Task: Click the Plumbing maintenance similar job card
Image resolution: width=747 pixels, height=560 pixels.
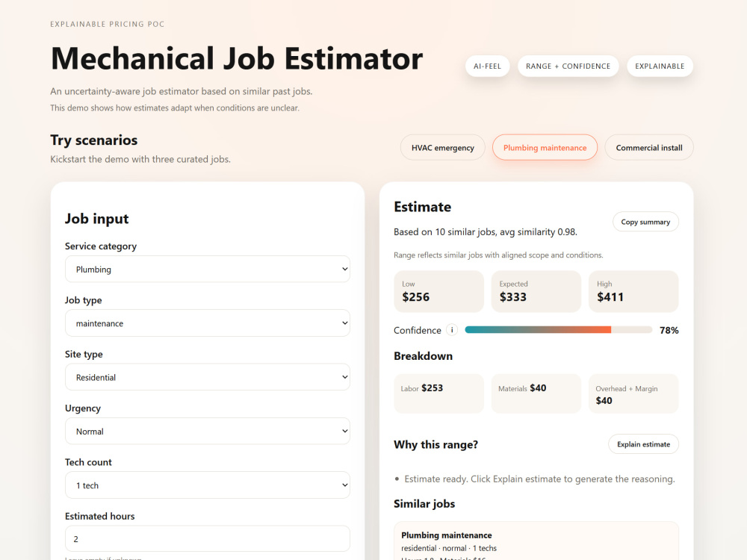Action: pyautogui.click(x=536, y=541)
